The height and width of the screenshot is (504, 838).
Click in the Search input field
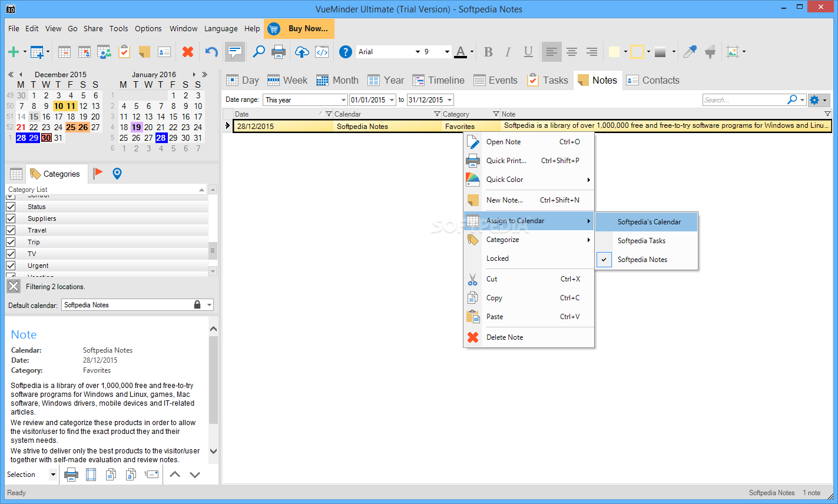(743, 100)
